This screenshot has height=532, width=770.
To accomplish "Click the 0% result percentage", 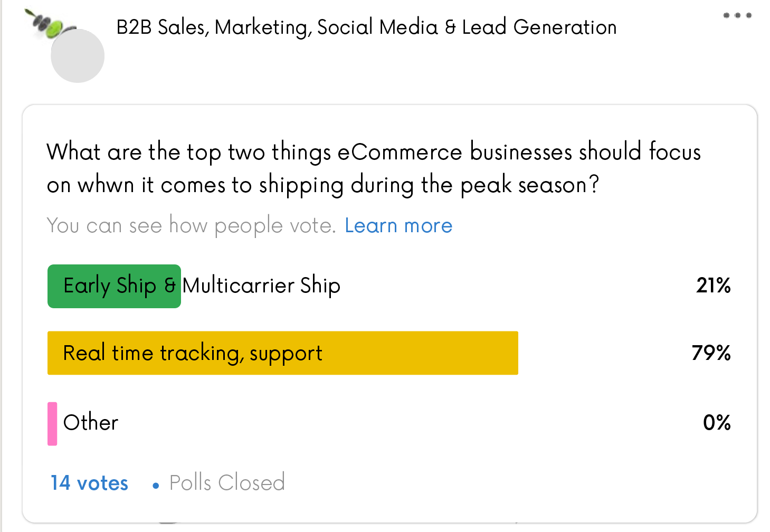I will 717,422.
